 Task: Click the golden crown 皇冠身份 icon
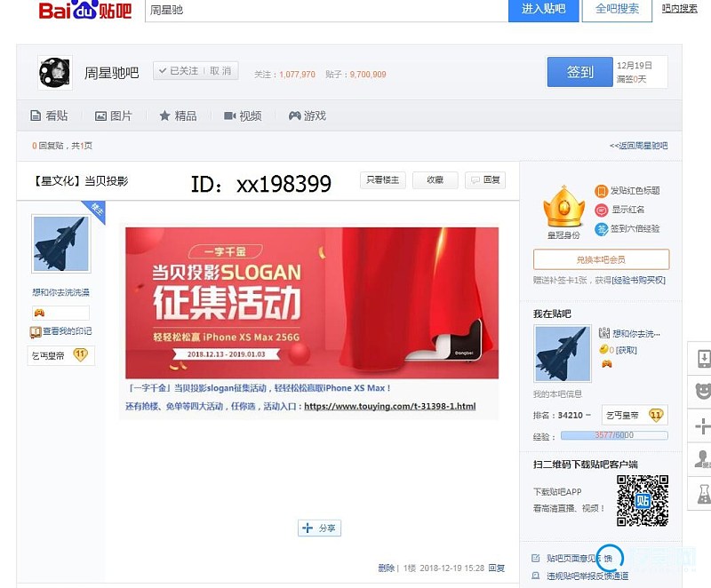563,207
